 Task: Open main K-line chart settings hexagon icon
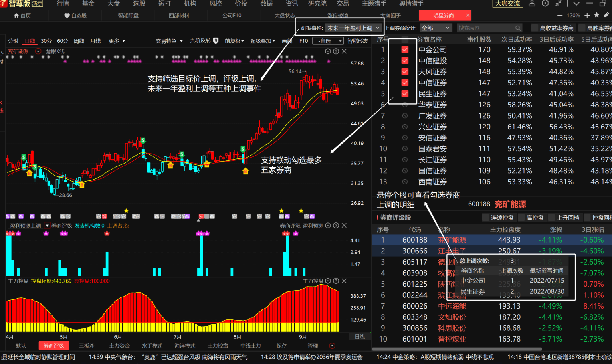328,51
